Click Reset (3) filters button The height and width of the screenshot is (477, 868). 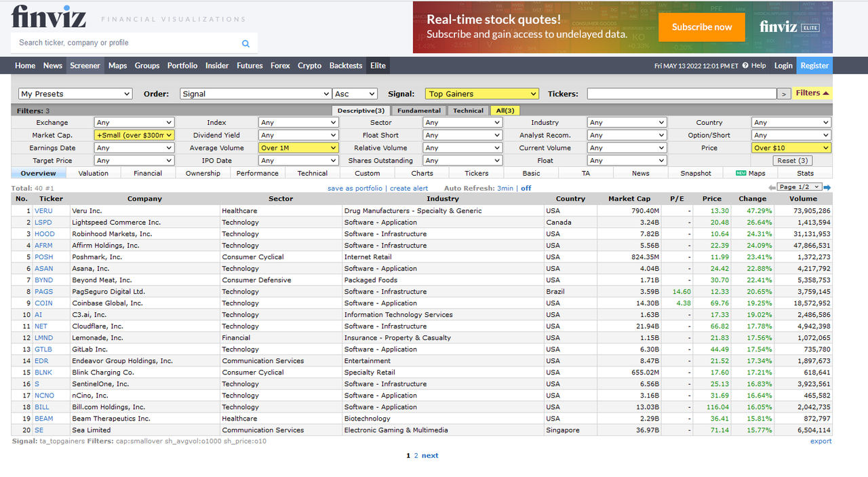point(793,161)
